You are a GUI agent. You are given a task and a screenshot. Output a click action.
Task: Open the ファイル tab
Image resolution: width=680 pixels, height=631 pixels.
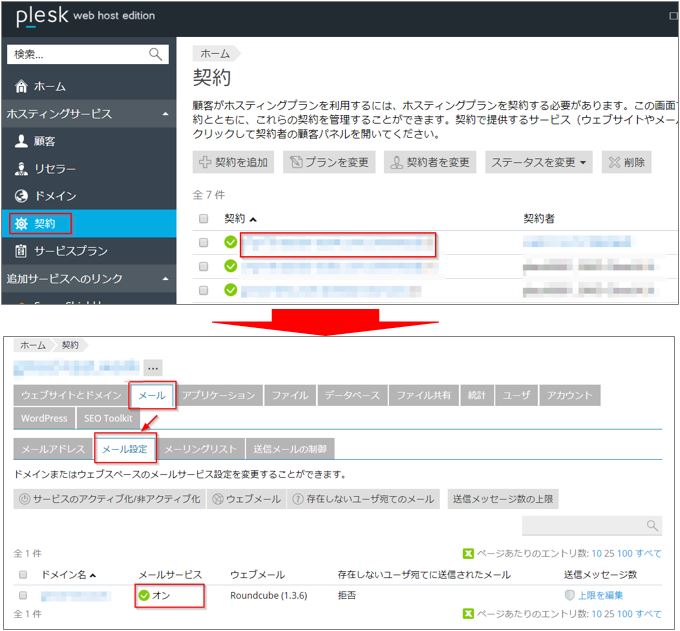(x=290, y=395)
